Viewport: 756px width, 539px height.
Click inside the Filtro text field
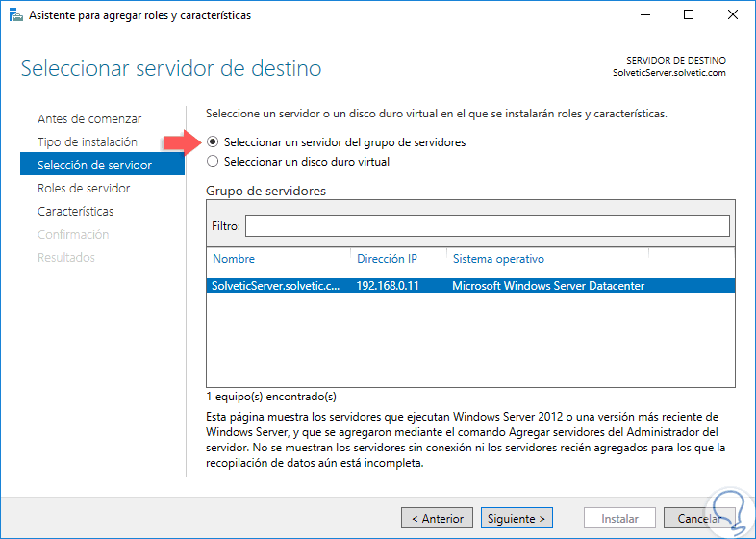click(488, 226)
